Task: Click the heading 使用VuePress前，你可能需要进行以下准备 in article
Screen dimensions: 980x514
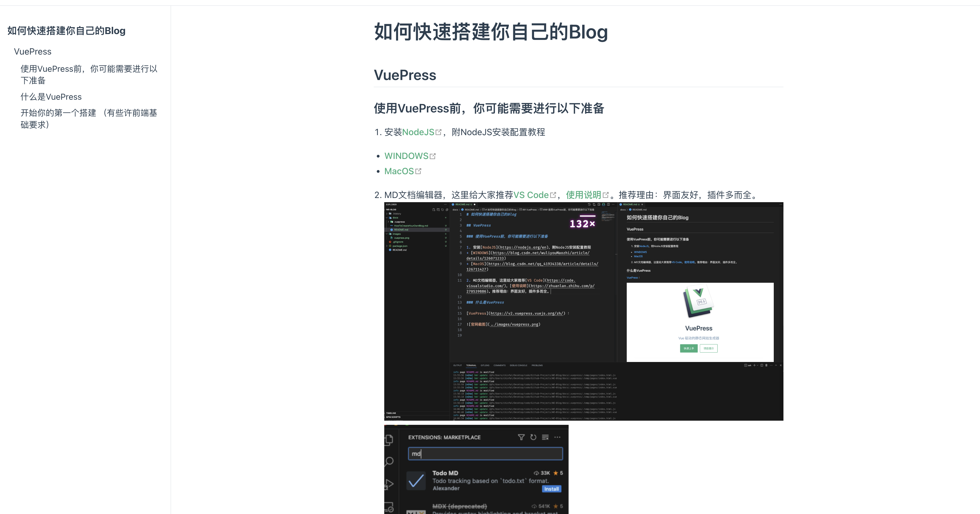Action: (x=489, y=109)
